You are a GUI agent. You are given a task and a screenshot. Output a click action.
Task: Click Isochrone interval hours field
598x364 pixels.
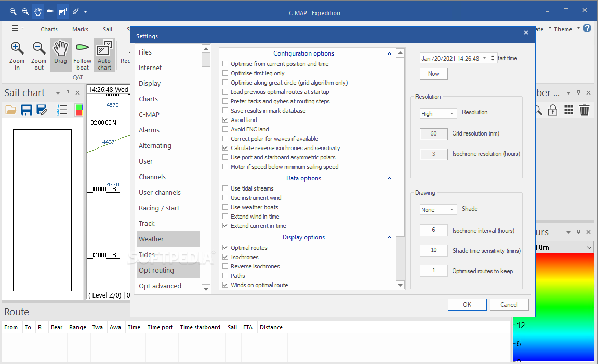pos(434,230)
